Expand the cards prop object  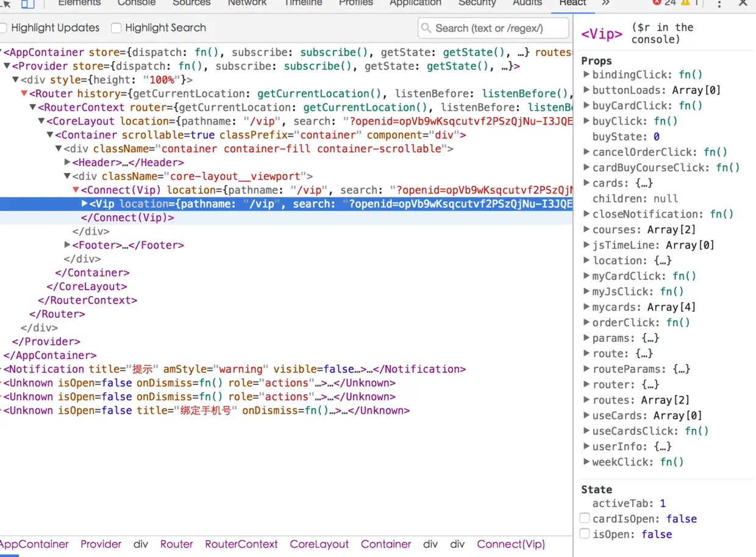587,183
